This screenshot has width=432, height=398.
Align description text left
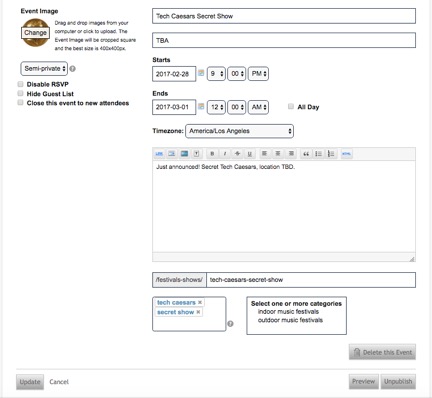(x=264, y=154)
